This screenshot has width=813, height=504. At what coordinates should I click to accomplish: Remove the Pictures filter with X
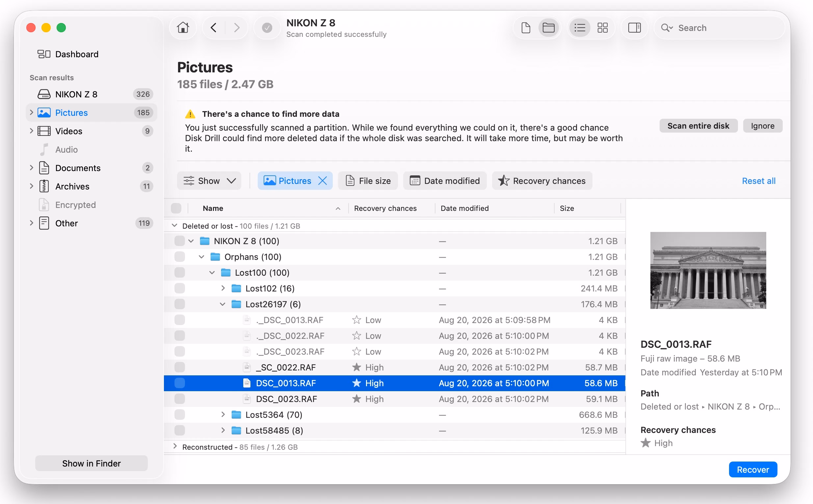pyautogui.click(x=322, y=181)
